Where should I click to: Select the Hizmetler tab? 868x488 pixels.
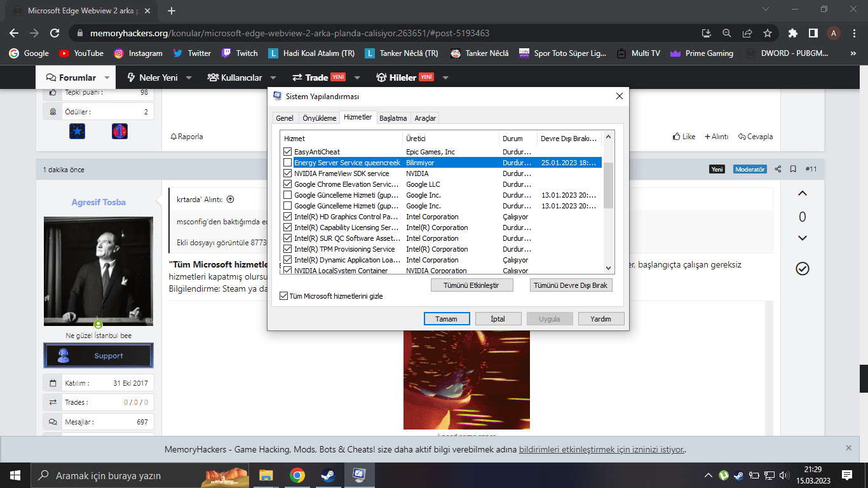(x=358, y=117)
